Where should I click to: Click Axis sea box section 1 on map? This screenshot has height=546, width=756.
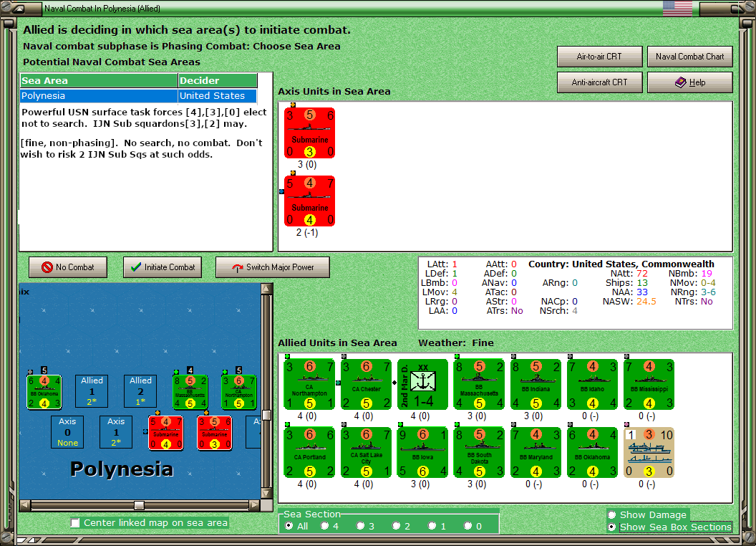click(116, 432)
